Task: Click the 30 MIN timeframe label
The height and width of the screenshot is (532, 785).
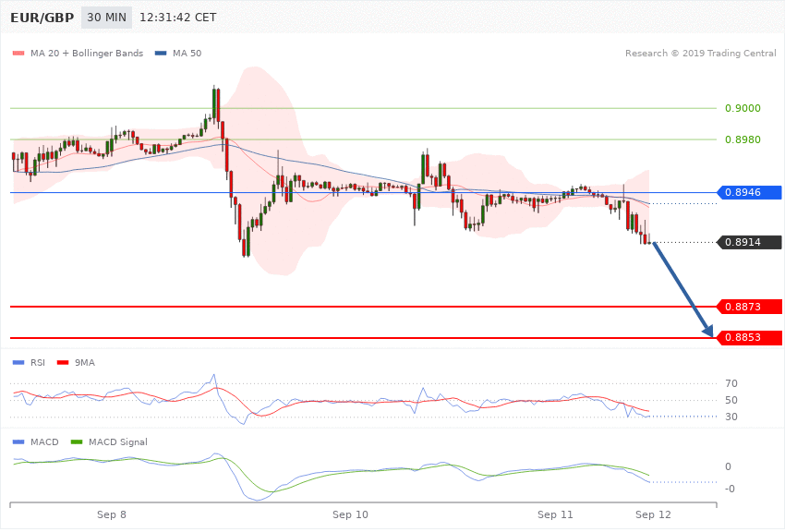Action: click(106, 18)
